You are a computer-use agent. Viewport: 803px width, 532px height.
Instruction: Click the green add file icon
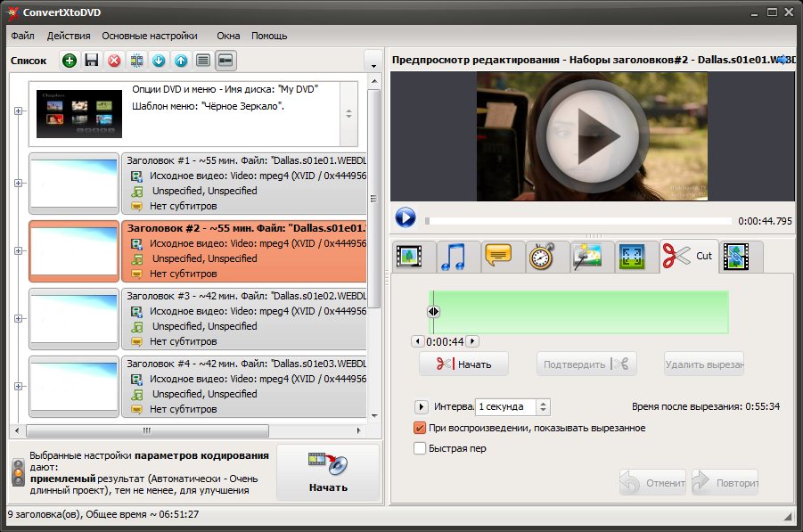tap(70, 61)
